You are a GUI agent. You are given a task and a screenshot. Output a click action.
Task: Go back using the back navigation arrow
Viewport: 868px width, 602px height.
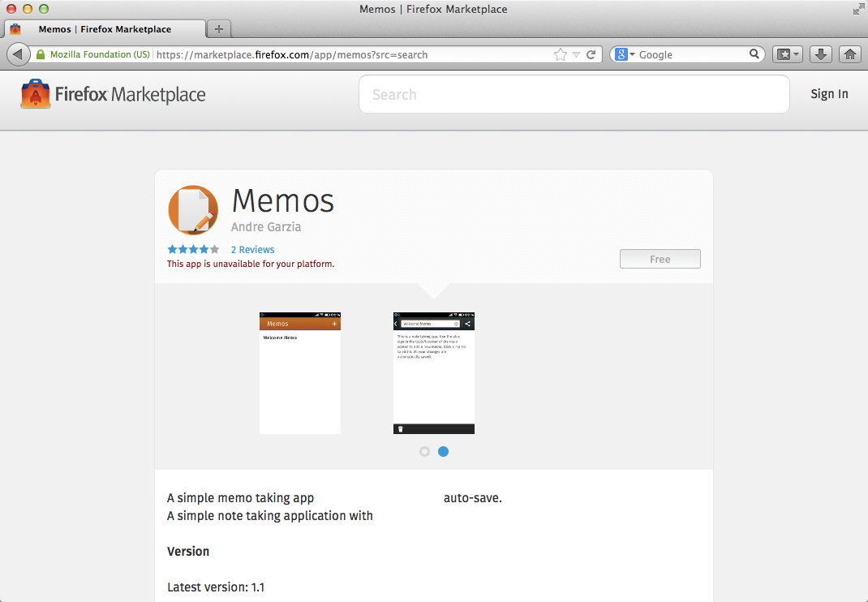(x=18, y=54)
